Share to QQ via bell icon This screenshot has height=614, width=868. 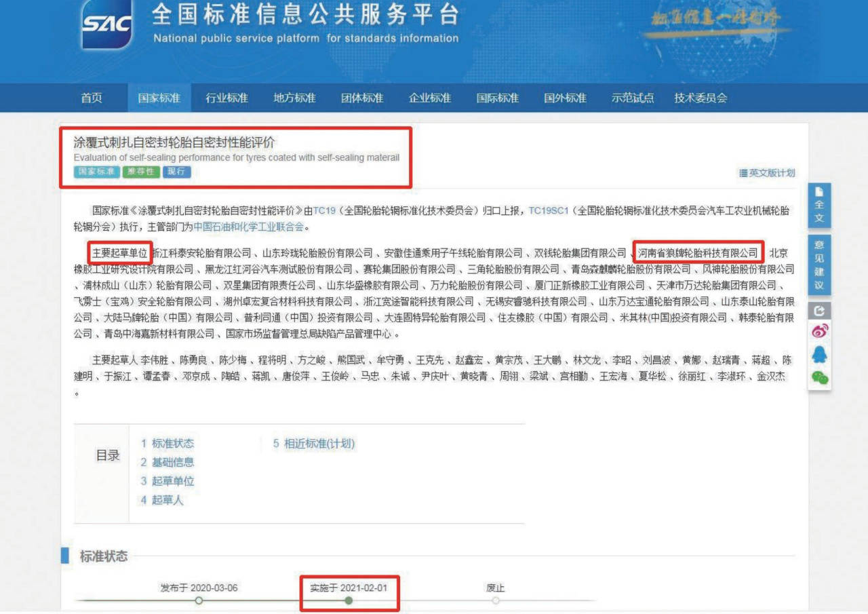[819, 355]
